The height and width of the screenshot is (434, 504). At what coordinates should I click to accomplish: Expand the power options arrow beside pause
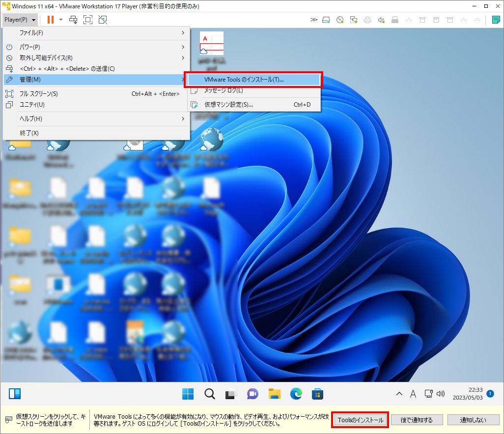pyautogui.click(x=61, y=20)
